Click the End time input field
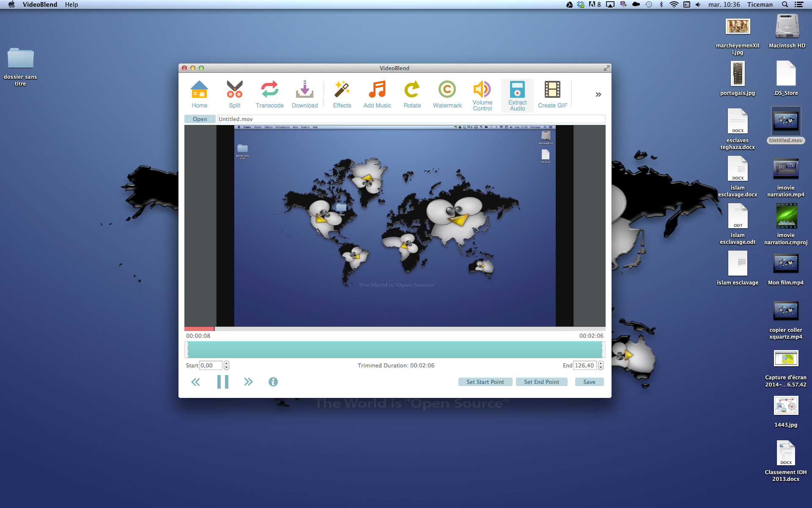Image resolution: width=812 pixels, height=508 pixels. (585, 365)
